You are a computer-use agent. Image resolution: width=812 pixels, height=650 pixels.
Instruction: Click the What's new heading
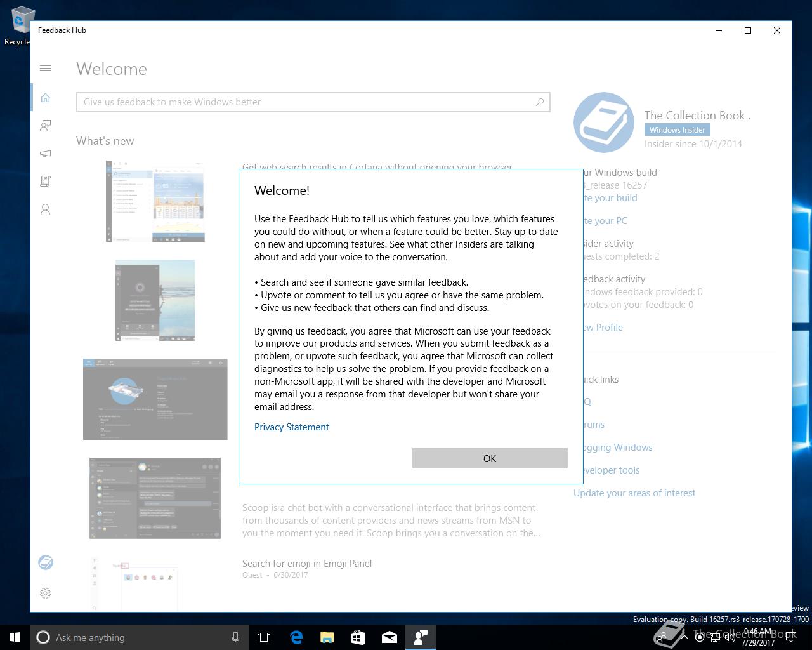(x=105, y=141)
